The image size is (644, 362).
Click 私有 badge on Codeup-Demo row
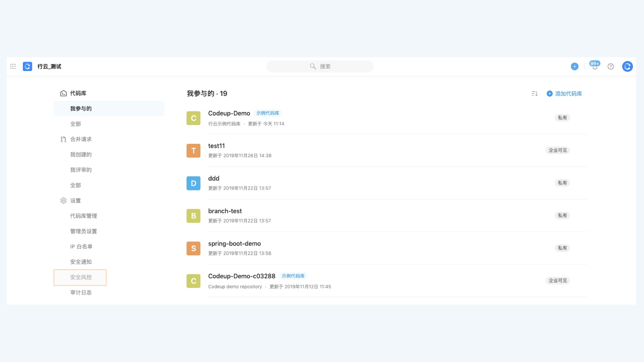click(562, 118)
